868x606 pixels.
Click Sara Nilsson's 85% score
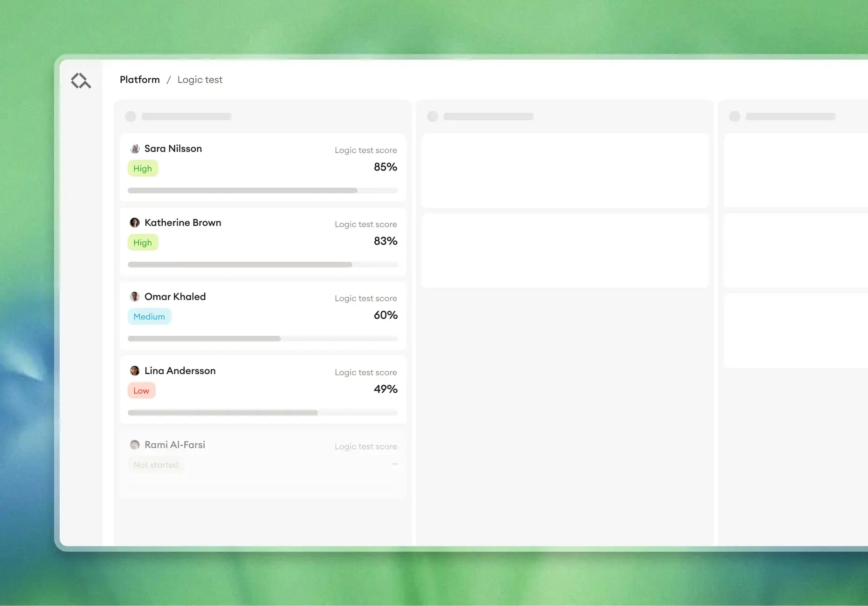pyautogui.click(x=386, y=167)
